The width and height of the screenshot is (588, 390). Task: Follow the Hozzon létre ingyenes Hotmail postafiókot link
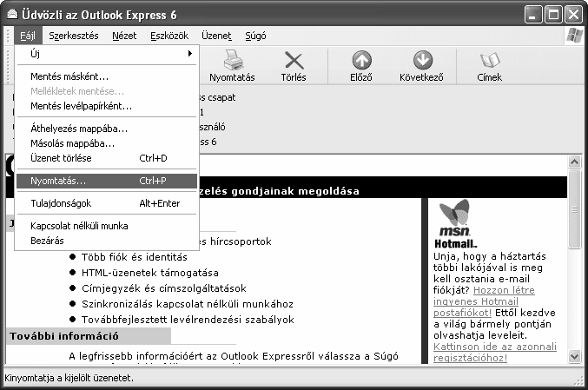(484, 301)
